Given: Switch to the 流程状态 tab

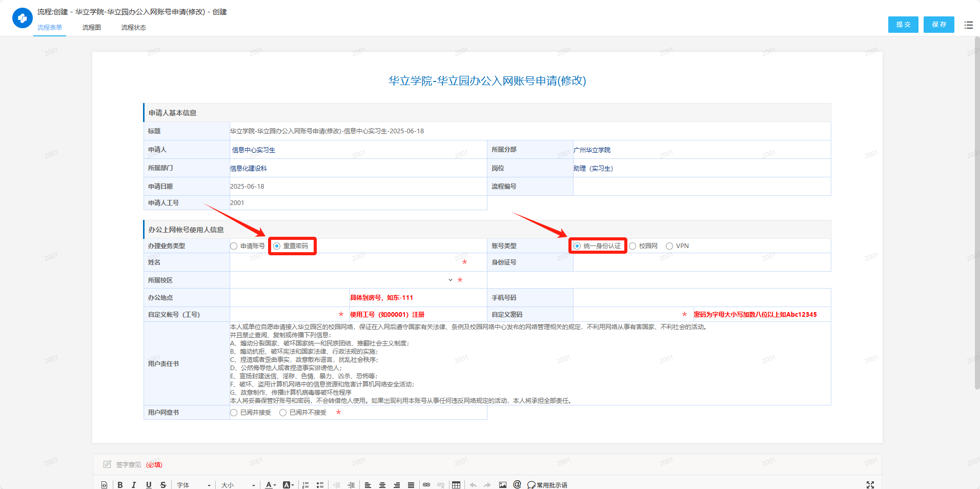Looking at the screenshot, I should point(134,28).
